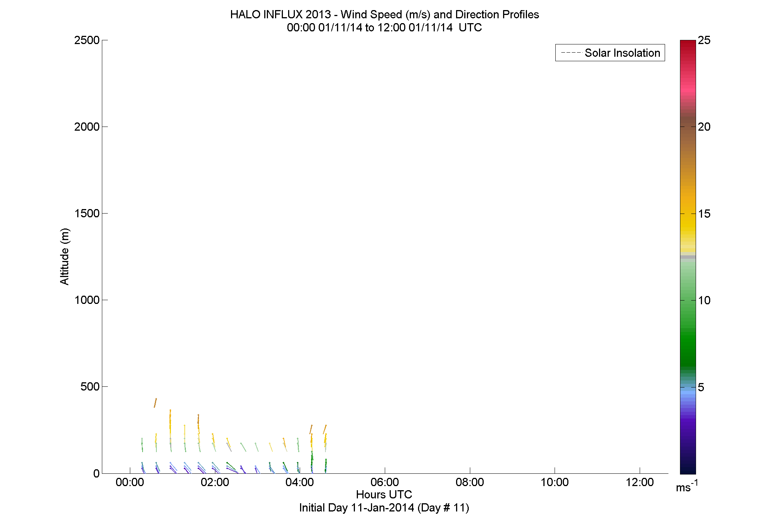Click the colorbar label 25
This screenshot has height=532, width=783.
(704, 40)
